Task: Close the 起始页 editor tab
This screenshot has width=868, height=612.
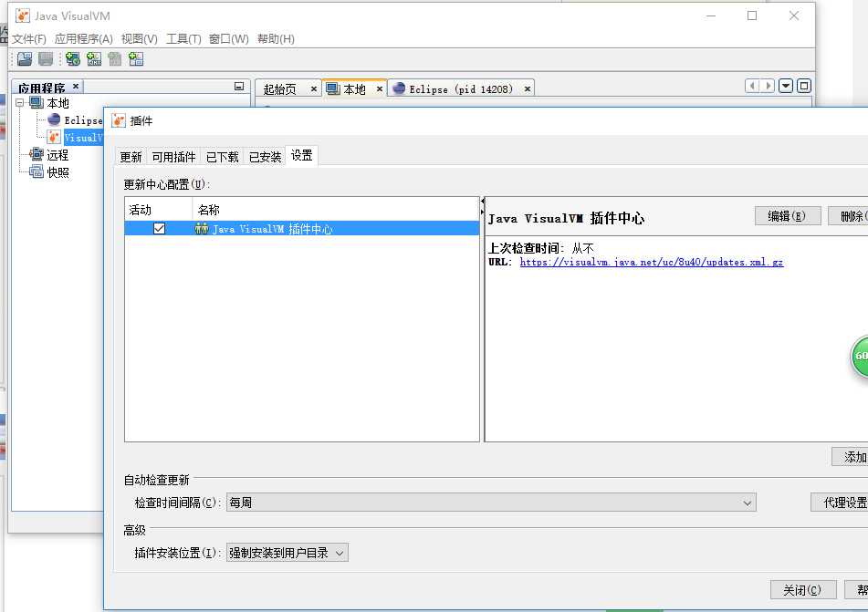Action: [x=314, y=89]
